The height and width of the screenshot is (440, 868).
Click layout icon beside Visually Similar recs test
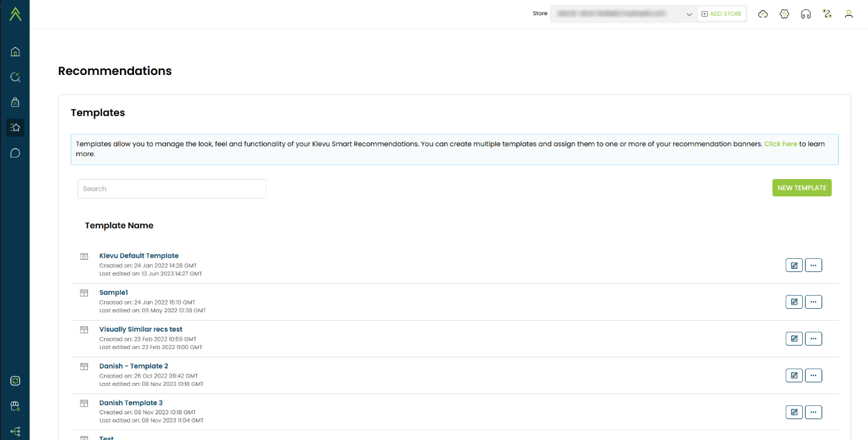point(84,330)
